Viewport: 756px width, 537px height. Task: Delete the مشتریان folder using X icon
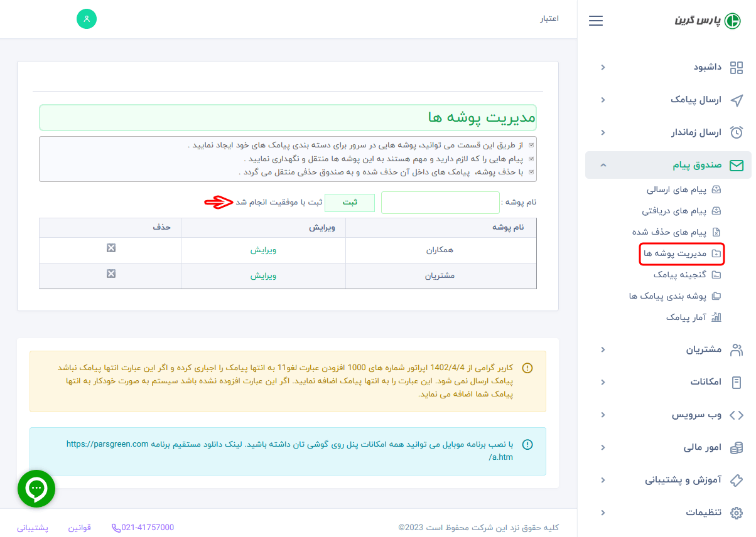pyautogui.click(x=111, y=274)
